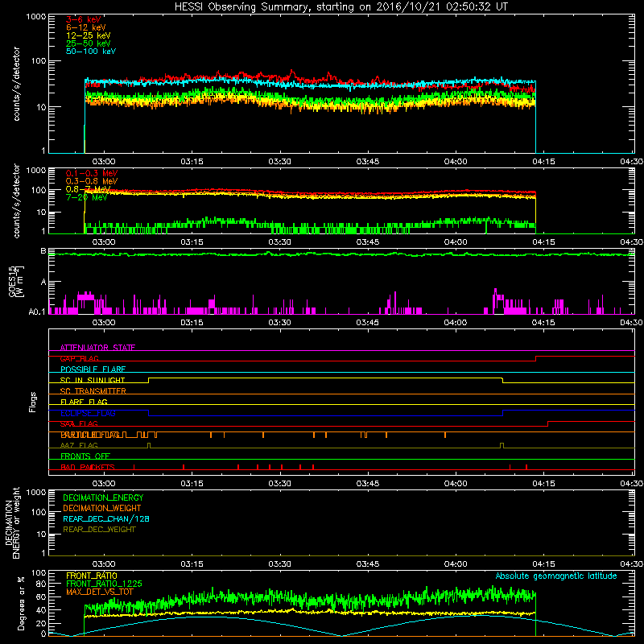Select the FRONT_RATIO_1225 legend label
The height and width of the screenshot is (644, 644).
(104, 584)
